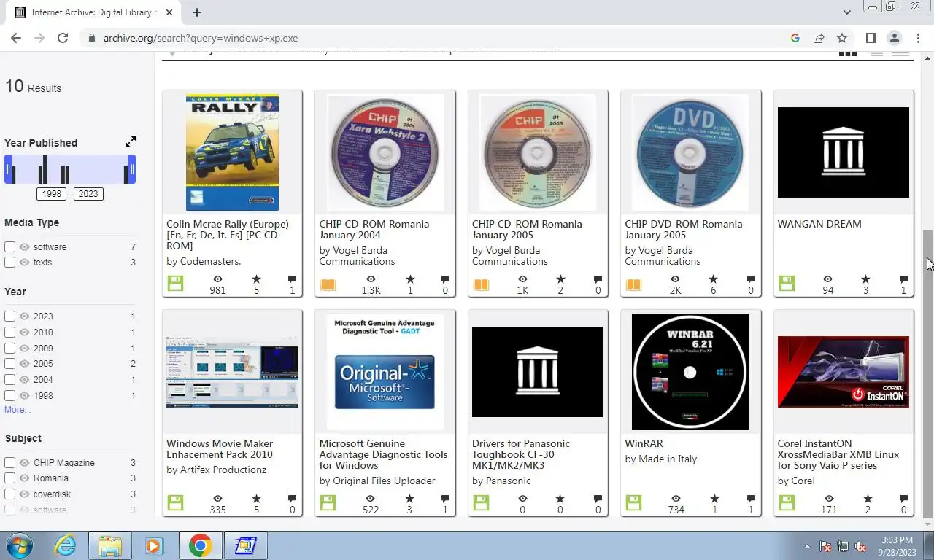Switch to the Internet Archive browser tab

click(x=95, y=12)
